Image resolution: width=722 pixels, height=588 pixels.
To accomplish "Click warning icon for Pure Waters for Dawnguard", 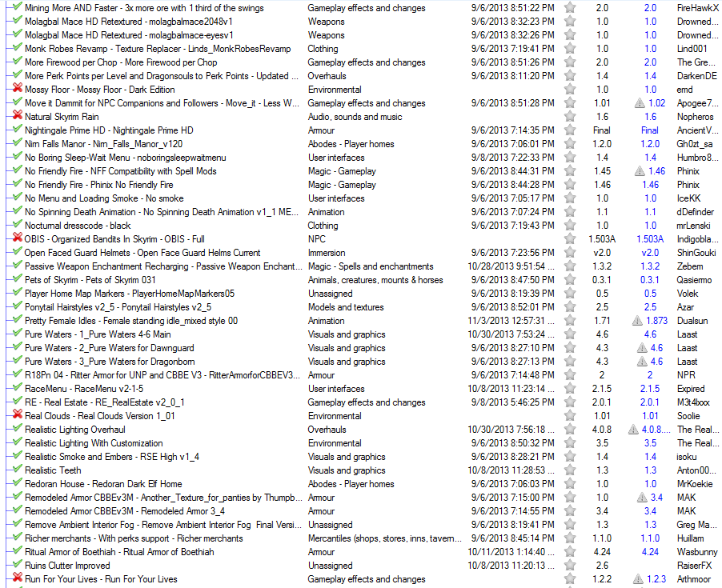I will pyautogui.click(x=642, y=348).
